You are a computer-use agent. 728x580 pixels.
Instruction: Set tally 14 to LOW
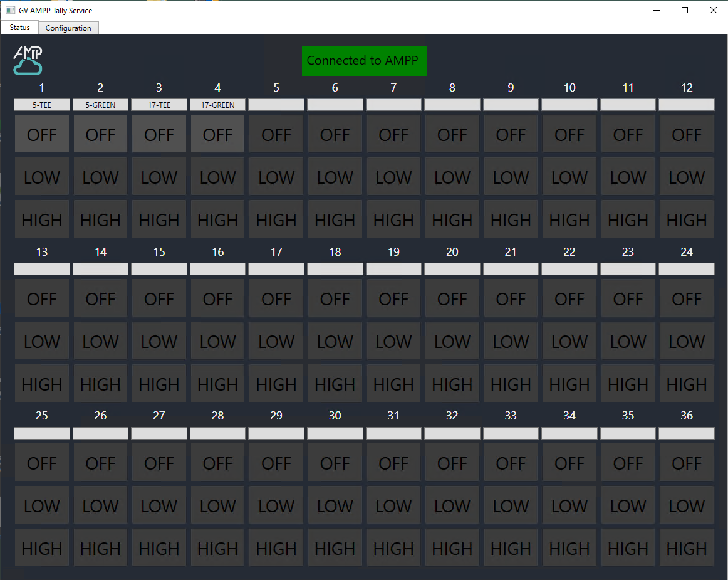pos(100,340)
